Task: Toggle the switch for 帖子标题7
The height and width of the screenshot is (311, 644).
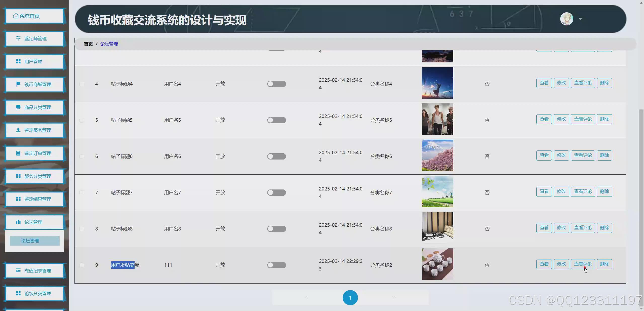Action: point(276,192)
